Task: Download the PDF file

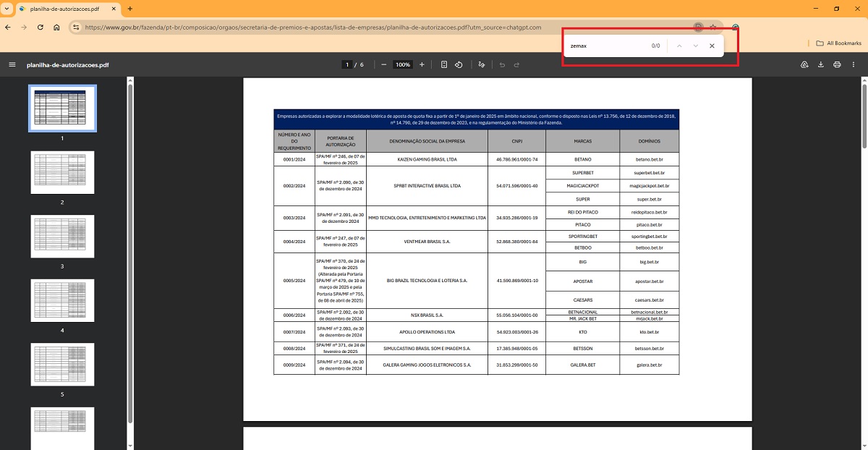Action: pyautogui.click(x=821, y=64)
